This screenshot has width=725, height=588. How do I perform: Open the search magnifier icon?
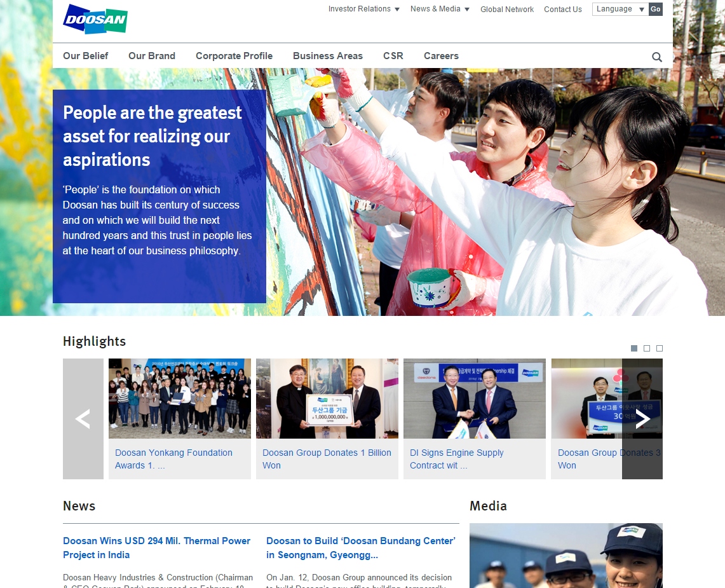click(656, 57)
